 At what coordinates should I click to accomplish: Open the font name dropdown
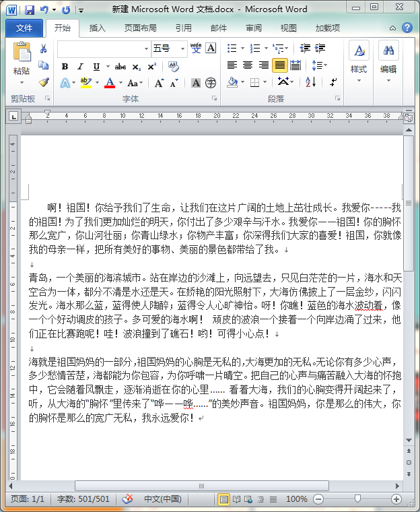146,49
